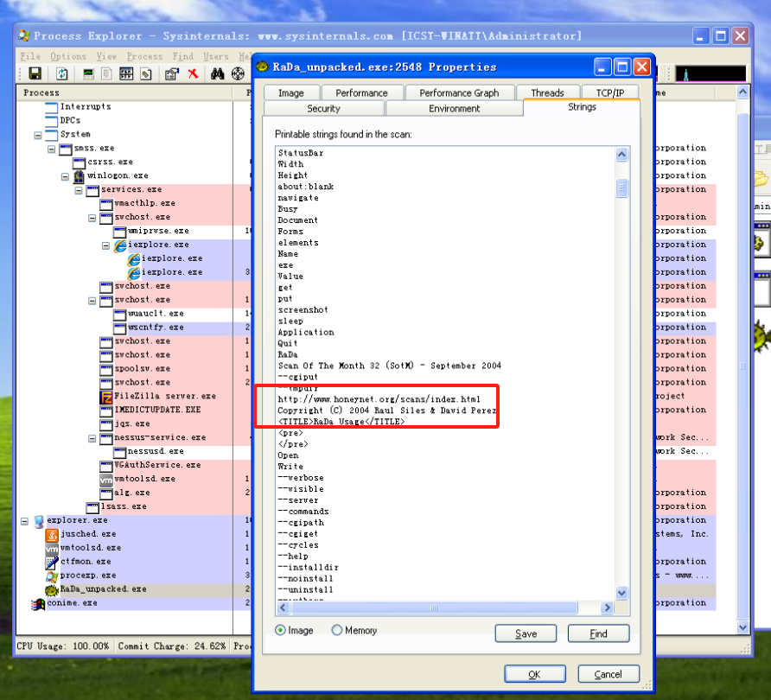
Task: Click the winlogon.exe process icon
Action: click(79, 176)
